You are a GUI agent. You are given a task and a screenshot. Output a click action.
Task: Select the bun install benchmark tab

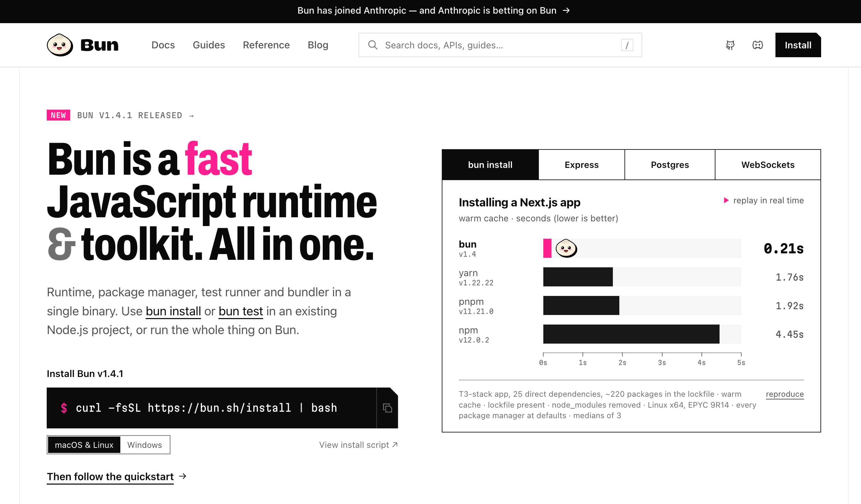click(x=490, y=164)
